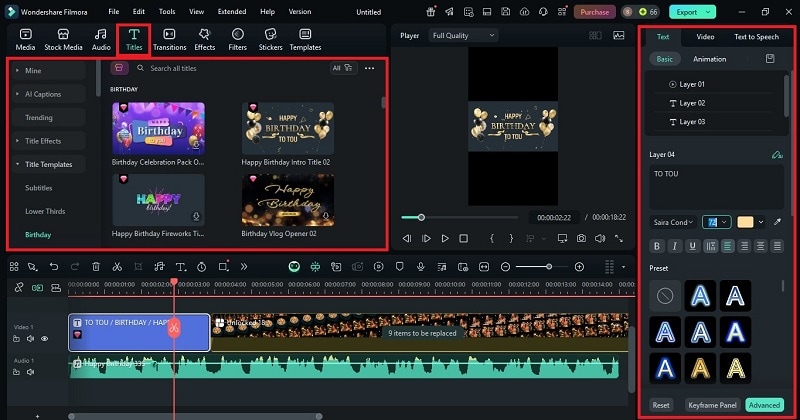Click the Advanced button

pos(764,405)
